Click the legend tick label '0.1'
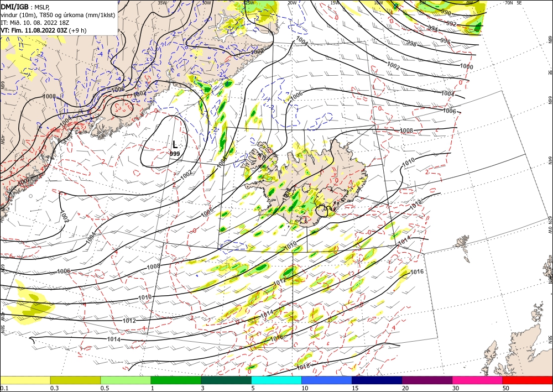Screen dimensions: 553x392 pyautogui.click(x=4, y=388)
